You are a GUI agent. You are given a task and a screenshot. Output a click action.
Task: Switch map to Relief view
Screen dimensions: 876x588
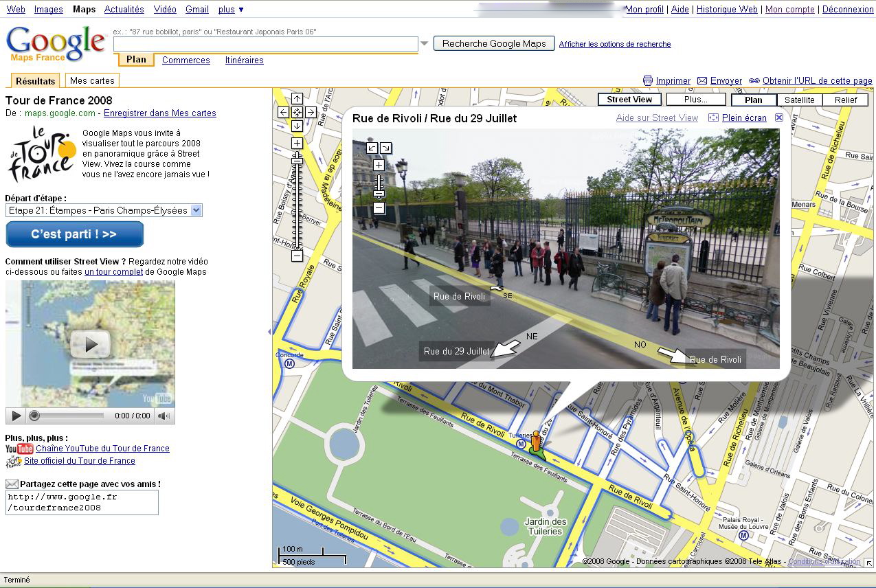(x=846, y=100)
